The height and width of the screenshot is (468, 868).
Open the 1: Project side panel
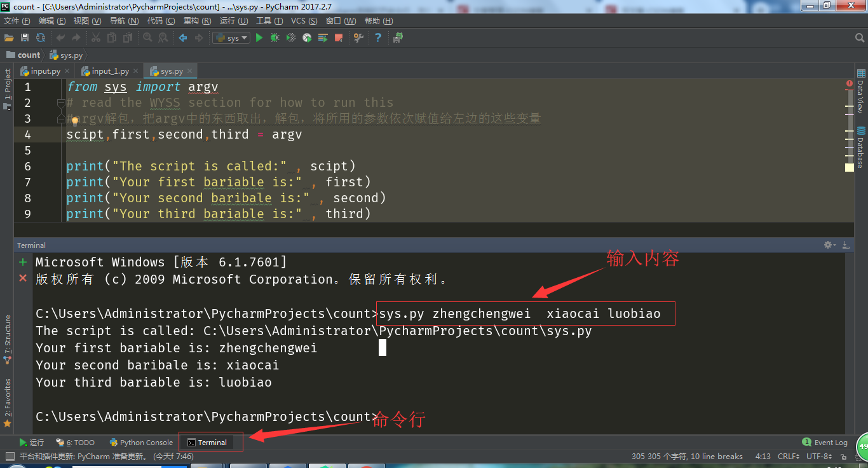8,88
